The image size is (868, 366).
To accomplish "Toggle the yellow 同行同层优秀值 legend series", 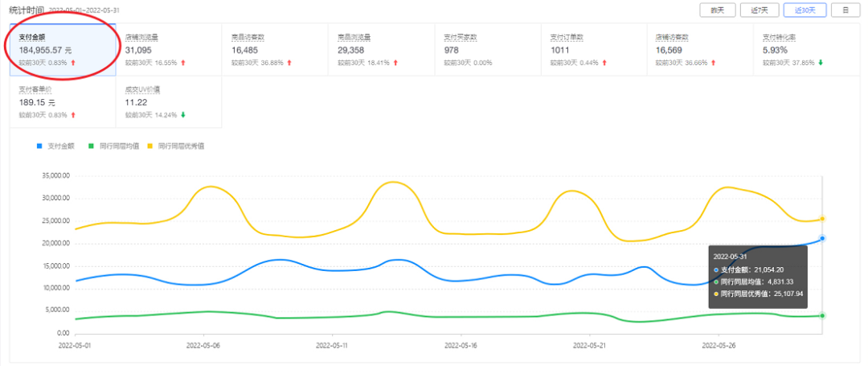I will click(175, 146).
